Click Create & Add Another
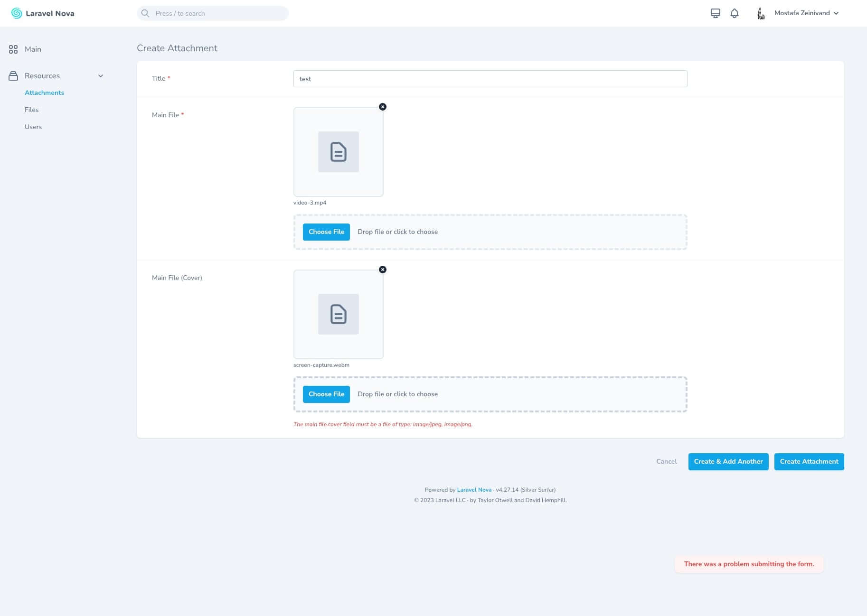Image resolution: width=867 pixels, height=616 pixels. 728,461
